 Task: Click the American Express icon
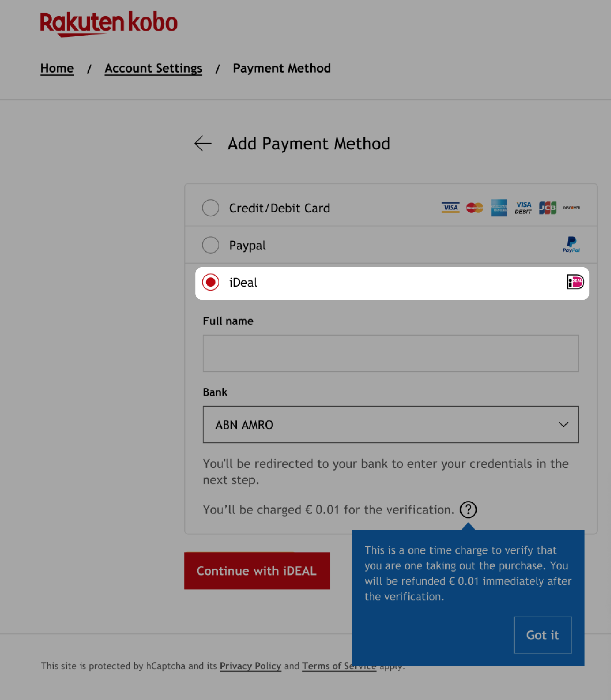click(499, 208)
